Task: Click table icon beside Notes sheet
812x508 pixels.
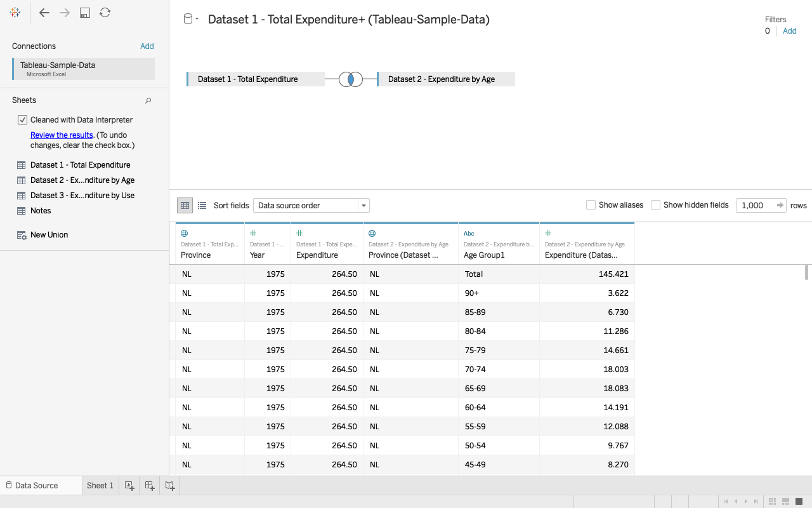Action: click(x=21, y=211)
